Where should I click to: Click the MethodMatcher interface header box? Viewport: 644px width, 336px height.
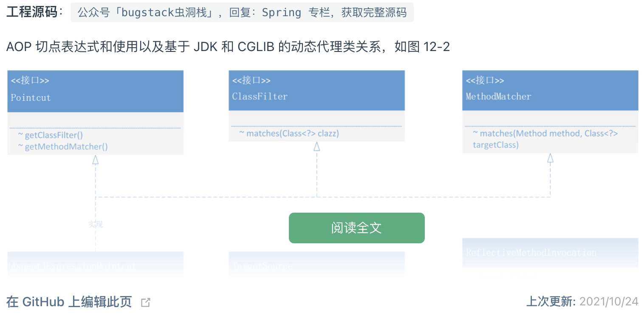(550, 91)
